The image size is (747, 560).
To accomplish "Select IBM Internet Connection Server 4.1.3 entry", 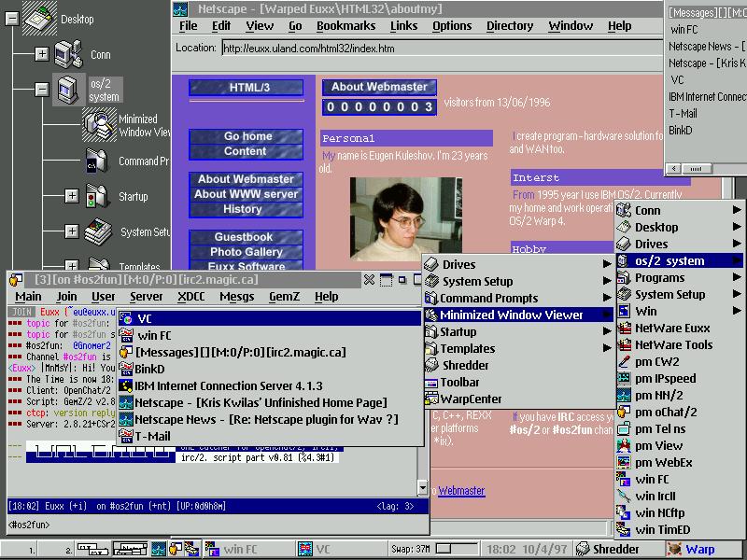I will [x=270, y=385].
